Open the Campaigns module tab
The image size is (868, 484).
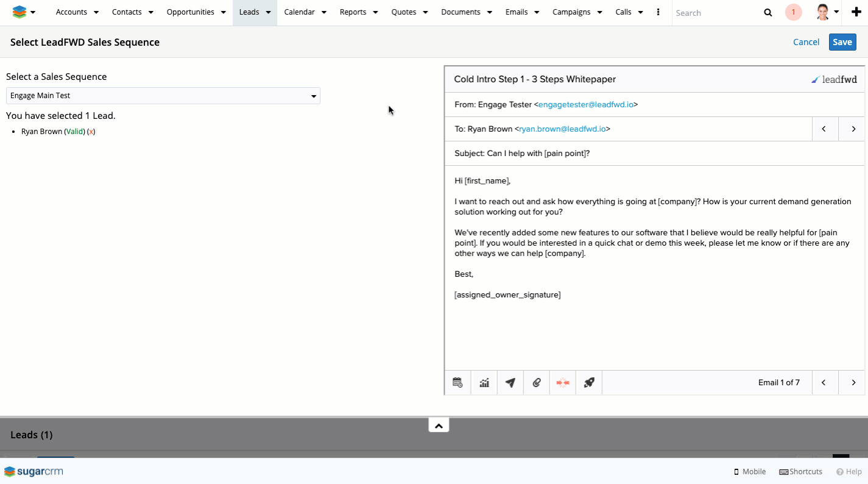click(x=571, y=12)
